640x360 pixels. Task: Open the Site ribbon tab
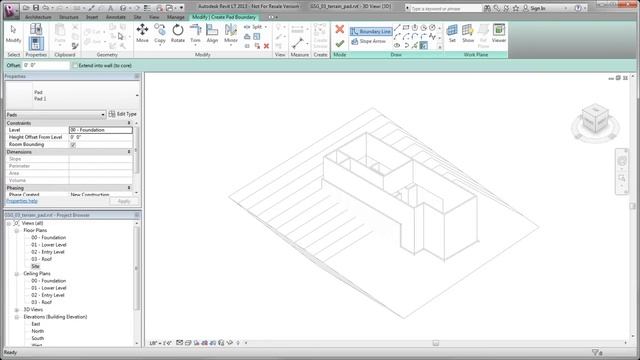(137, 17)
